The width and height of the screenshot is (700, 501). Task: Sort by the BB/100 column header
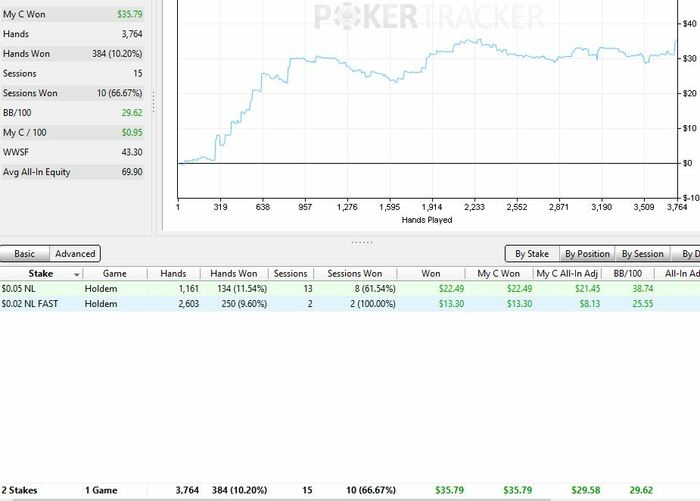coord(628,274)
